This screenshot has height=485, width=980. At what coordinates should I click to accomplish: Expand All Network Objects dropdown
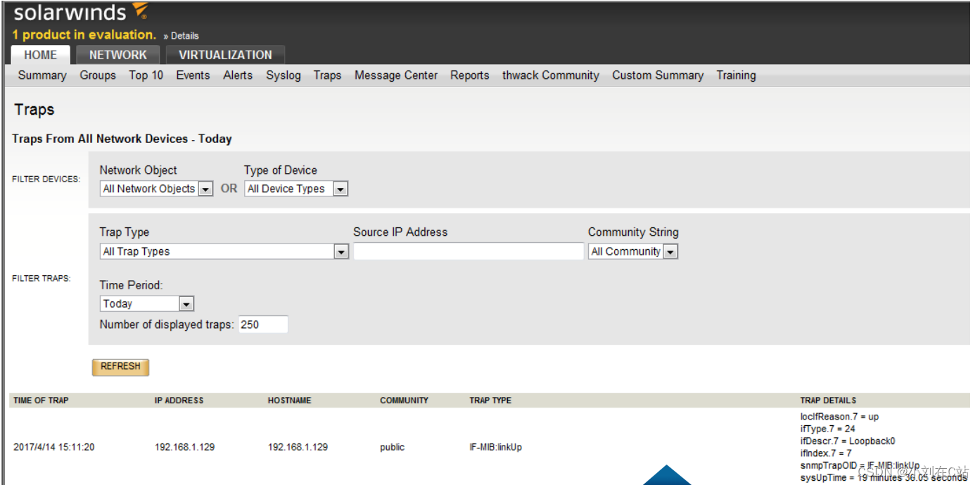[x=156, y=189]
